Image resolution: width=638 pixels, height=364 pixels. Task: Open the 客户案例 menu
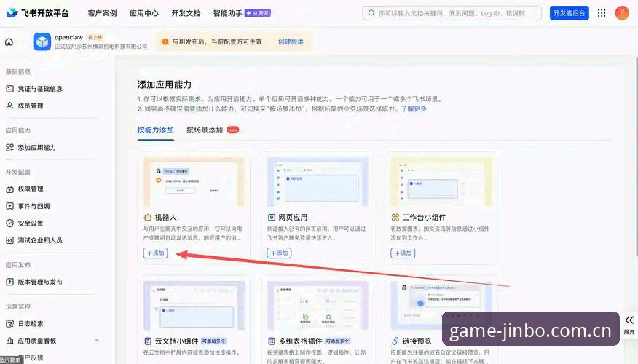pos(102,13)
